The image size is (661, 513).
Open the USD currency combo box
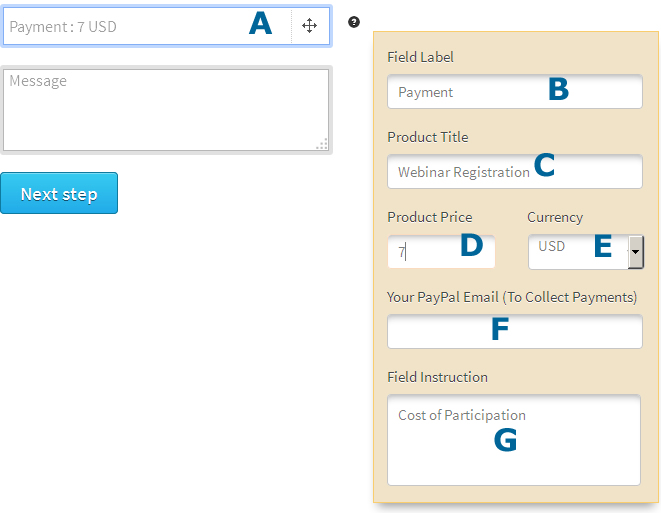click(x=586, y=252)
